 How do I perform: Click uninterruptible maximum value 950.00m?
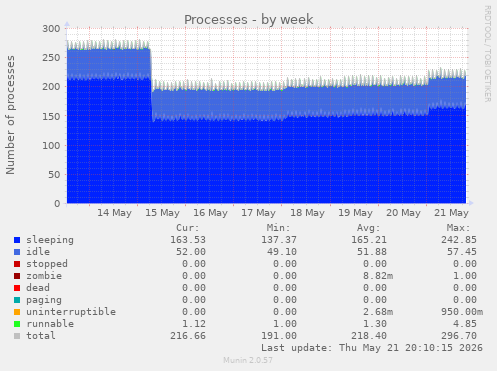tap(462, 312)
